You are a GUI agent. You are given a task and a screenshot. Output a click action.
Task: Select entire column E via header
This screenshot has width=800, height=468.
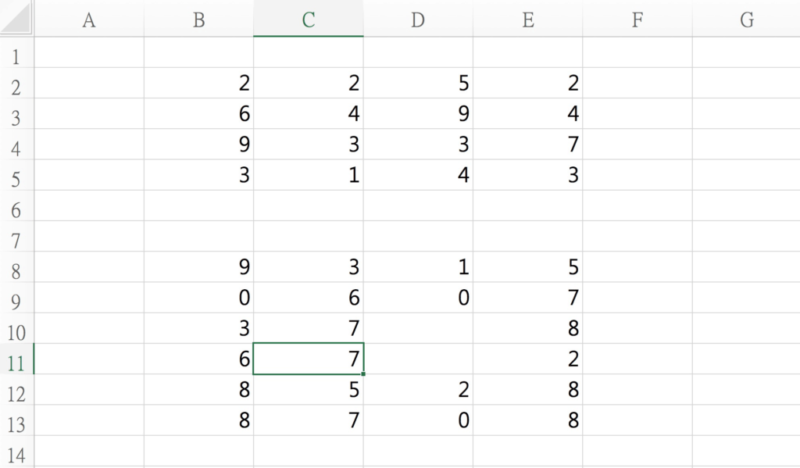(527, 19)
